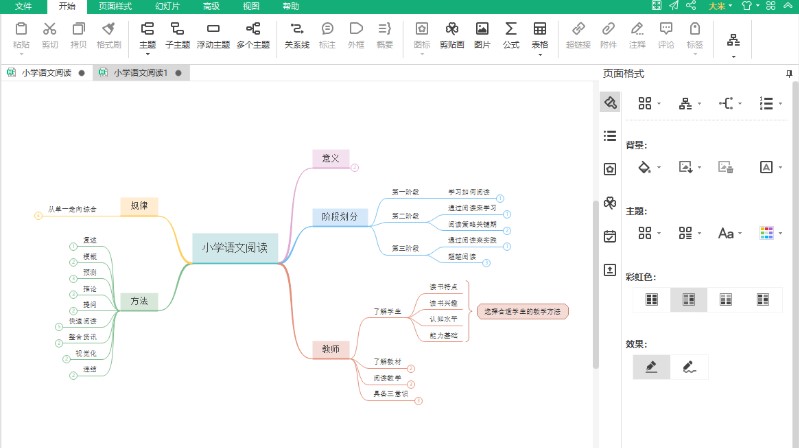Select the second rainbow color option
The width and height of the screenshot is (799, 448).
pyautogui.click(x=688, y=299)
